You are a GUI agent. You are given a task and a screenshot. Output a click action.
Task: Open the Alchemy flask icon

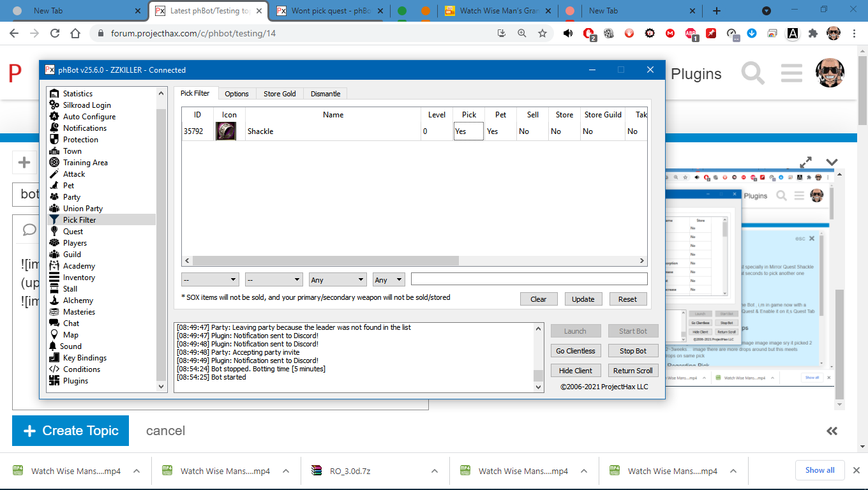[x=54, y=301]
